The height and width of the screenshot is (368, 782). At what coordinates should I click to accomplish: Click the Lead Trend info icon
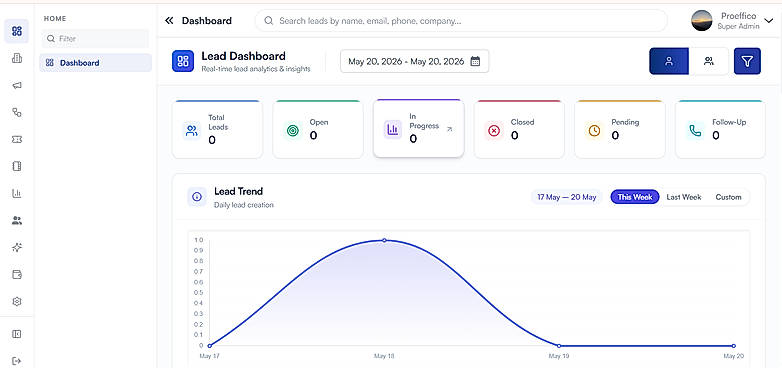[x=197, y=197]
